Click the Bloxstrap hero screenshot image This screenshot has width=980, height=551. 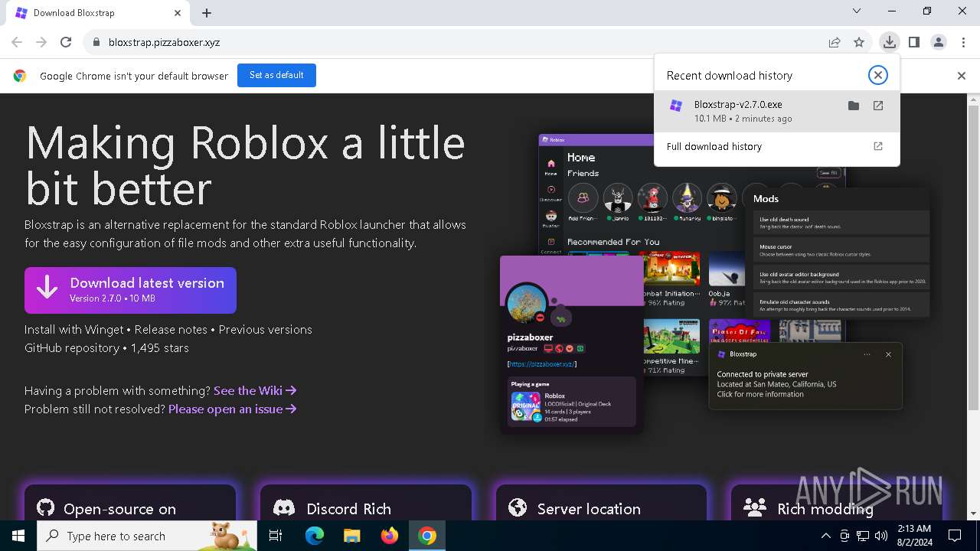714,283
